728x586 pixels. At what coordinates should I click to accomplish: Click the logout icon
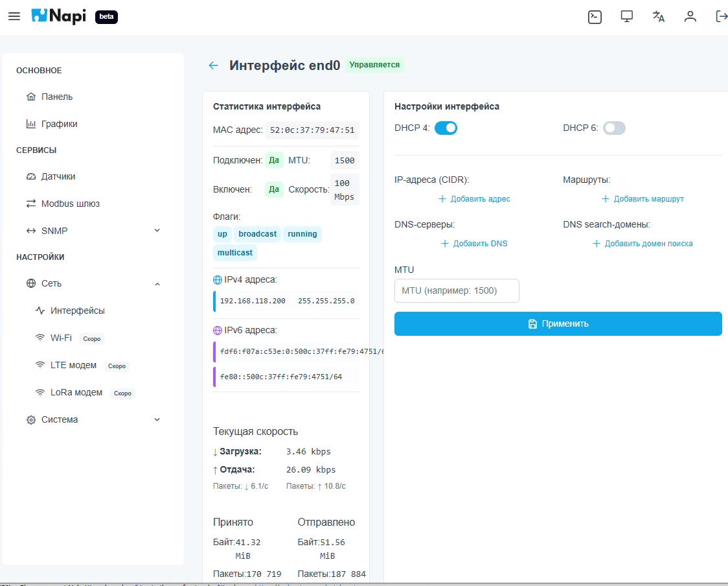tap(721, 17)
